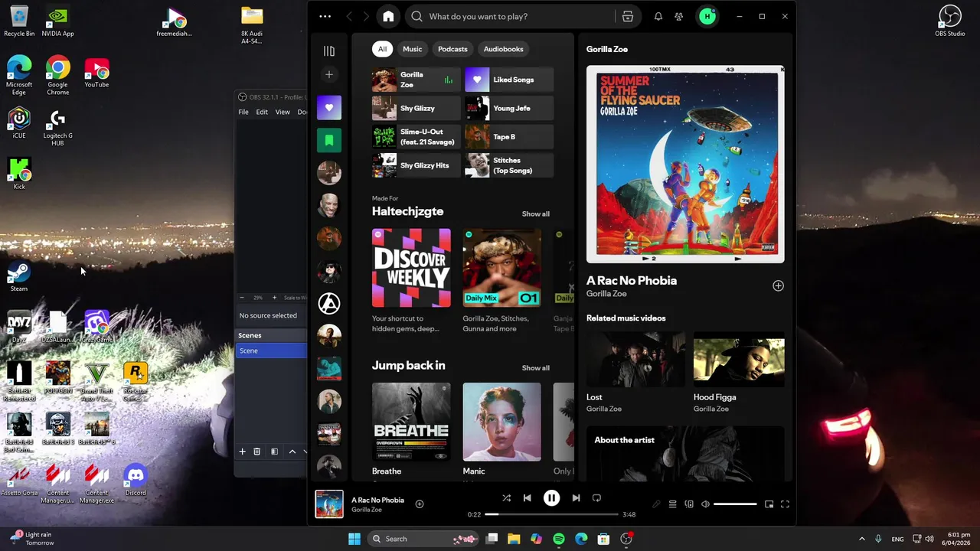
Task: Zoom in preview with plus in OBS
Action: (x=274, y=298)
